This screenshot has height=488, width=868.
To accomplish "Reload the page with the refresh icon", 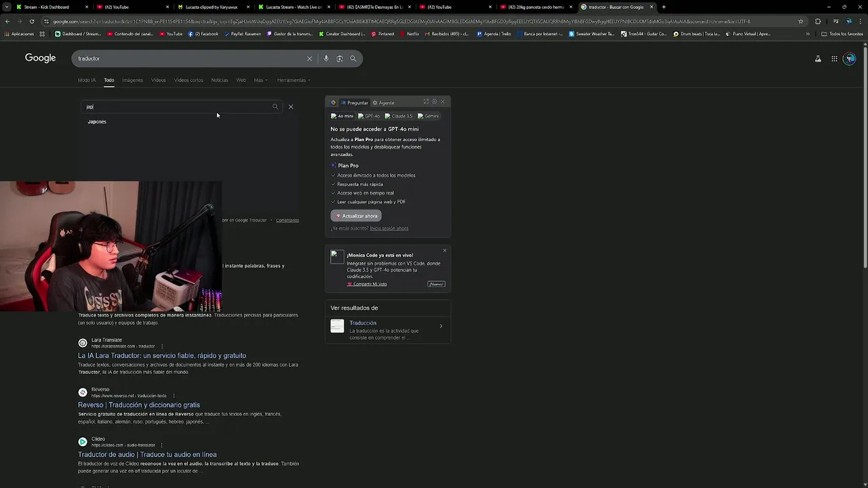I will tap(32, 21).
